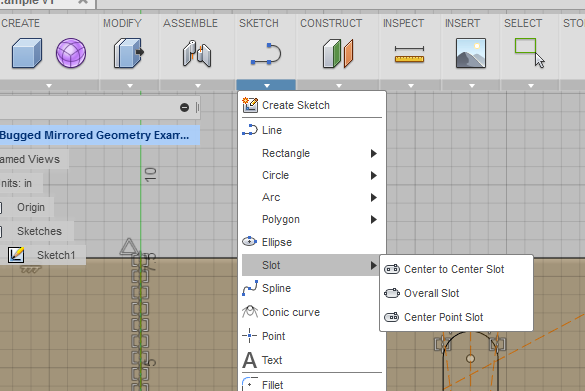
Task: Click the Line tool icon in menu
Action: coord(250,130)
